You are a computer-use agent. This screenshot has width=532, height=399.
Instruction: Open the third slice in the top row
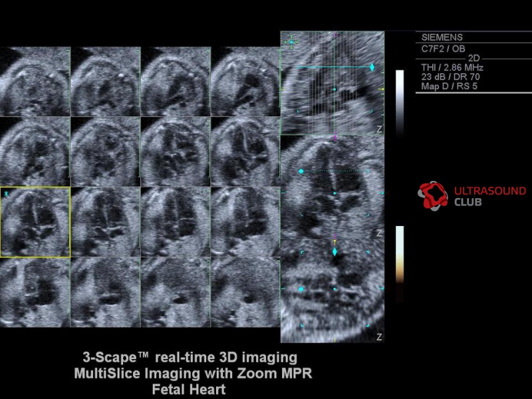[x=176, y=81]
